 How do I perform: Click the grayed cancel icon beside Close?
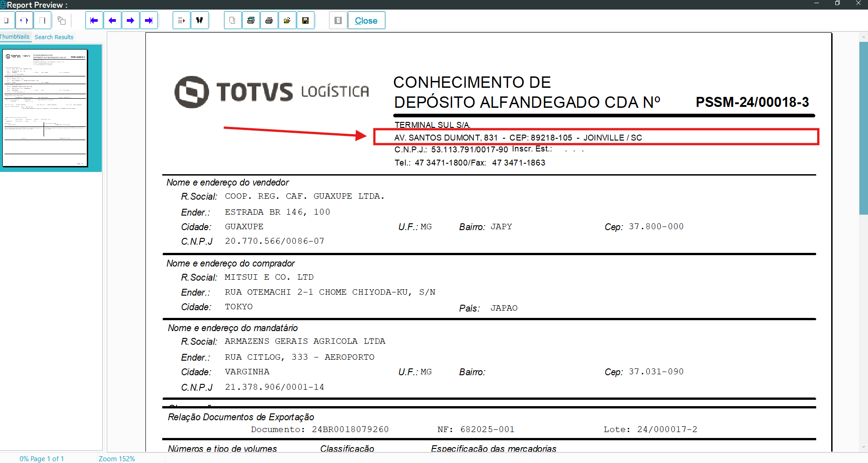(338, 20)
